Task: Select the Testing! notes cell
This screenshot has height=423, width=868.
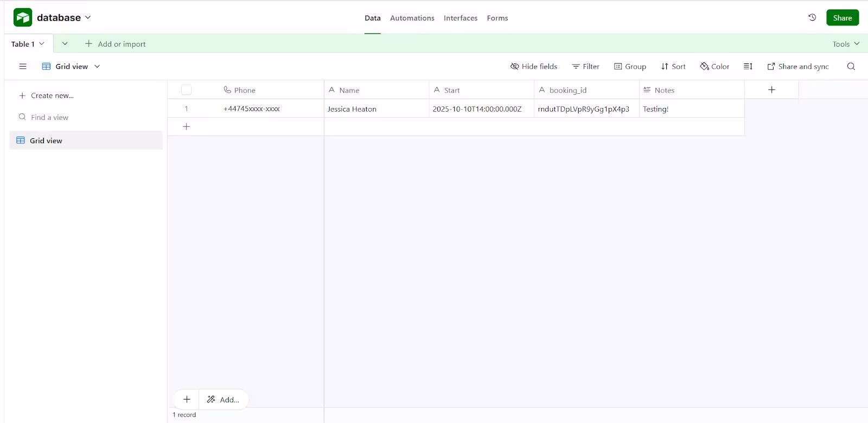Action: coord(692,108)
